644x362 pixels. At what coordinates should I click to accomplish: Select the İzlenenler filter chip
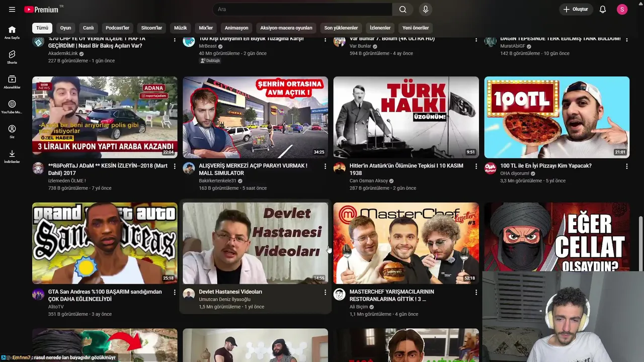tap(380, 28)
